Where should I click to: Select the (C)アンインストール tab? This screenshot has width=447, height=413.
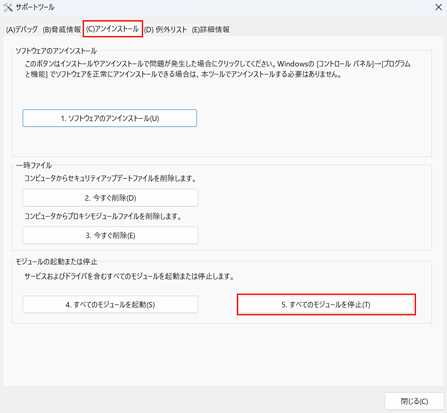(113, 29)
